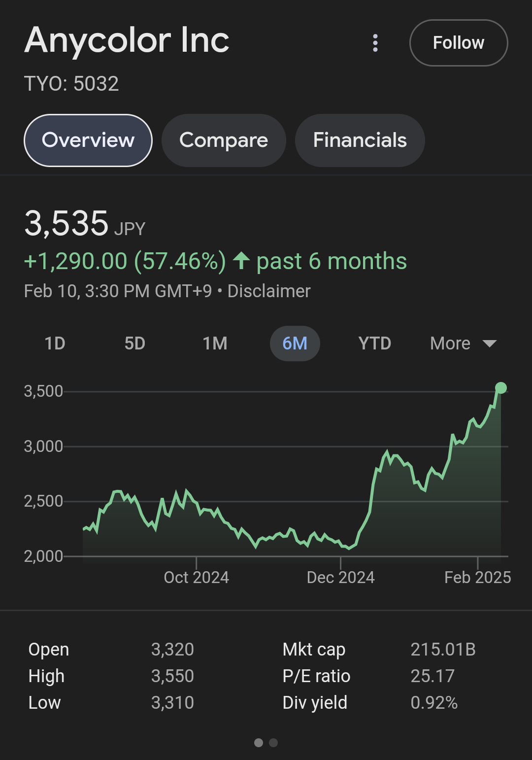Select the Overview tab
This screenshot has width=532, height=760.
(88, 140)
